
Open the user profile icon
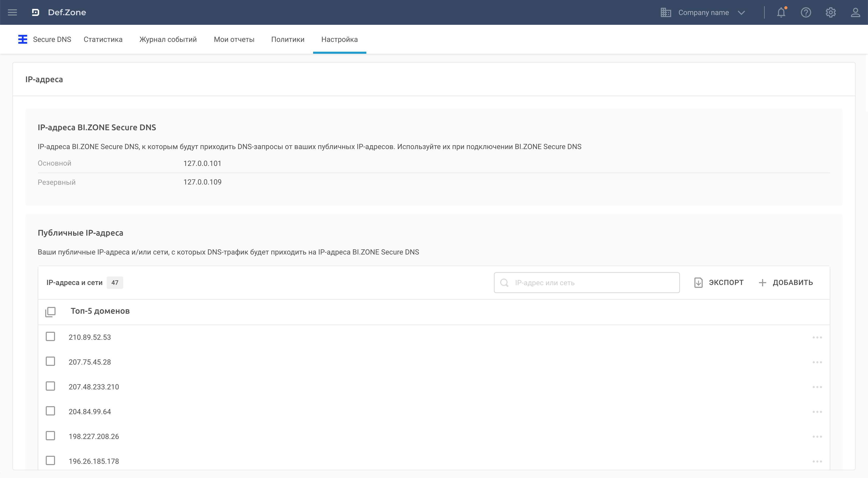tap(855, 12)
